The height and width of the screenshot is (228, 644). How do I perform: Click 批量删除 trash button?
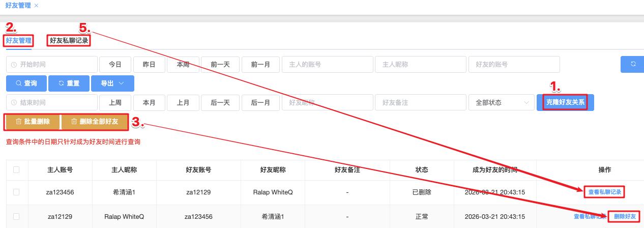[x=33, y=122]
